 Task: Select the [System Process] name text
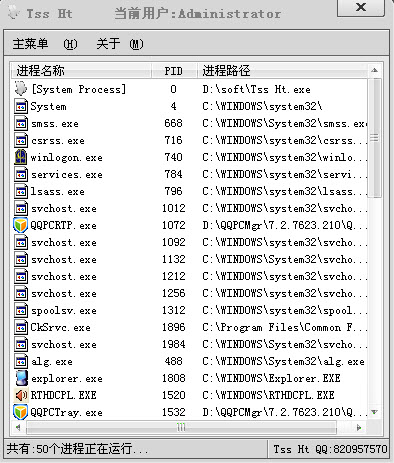coord(79,89)
